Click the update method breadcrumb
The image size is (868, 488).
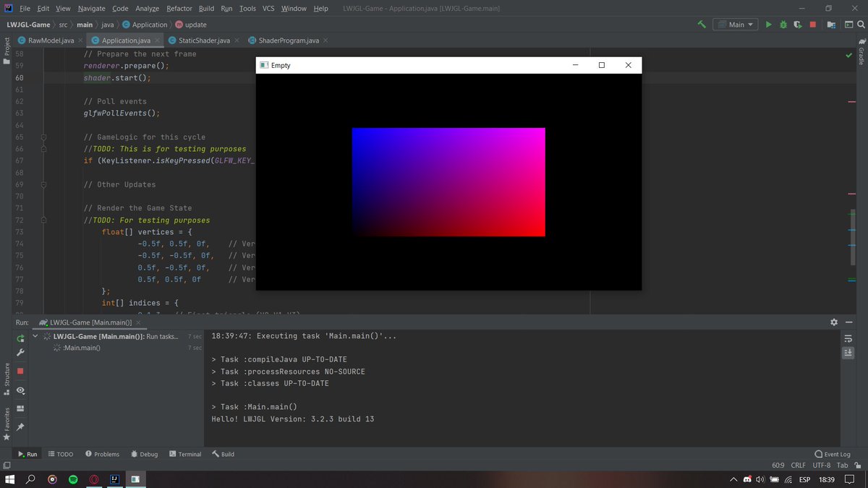(x=190, y=25)
